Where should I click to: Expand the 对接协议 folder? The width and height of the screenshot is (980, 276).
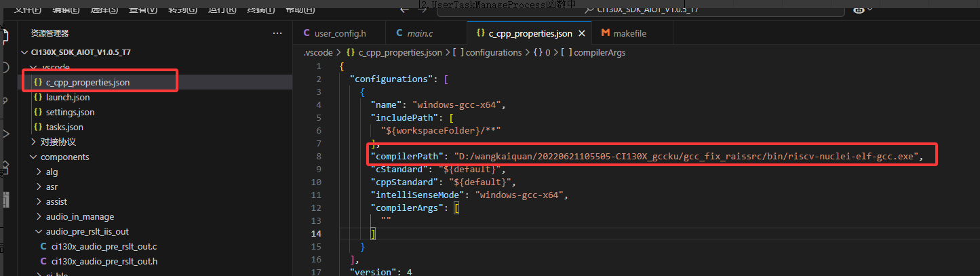[34, 142]
